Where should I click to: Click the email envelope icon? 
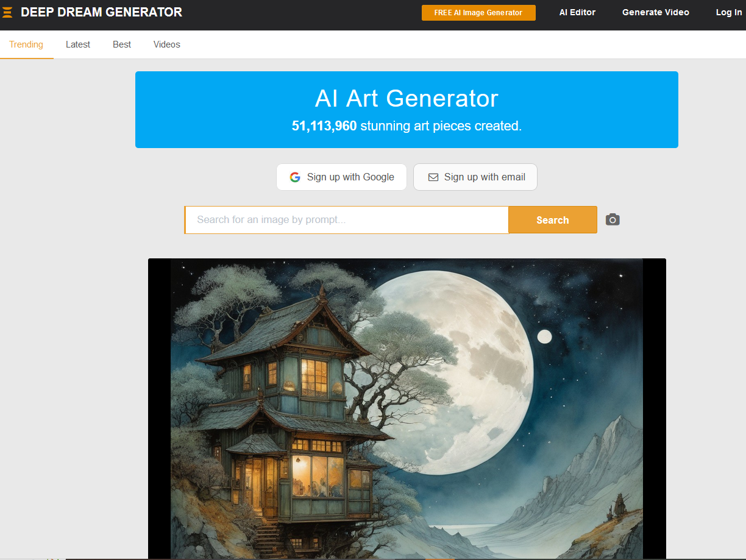[x=433, y=177]
